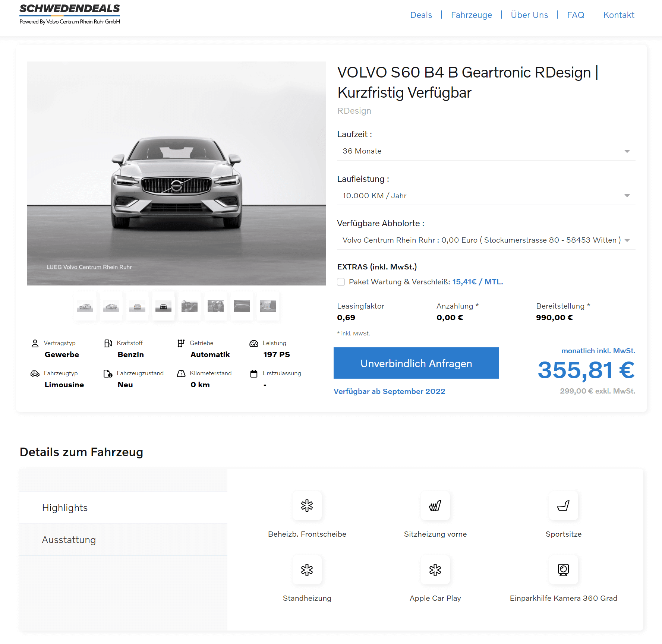Open the Laufzeit 36 Monate dropdown
The height and width of the screenshot is (644, 662).
pos(486,151)
